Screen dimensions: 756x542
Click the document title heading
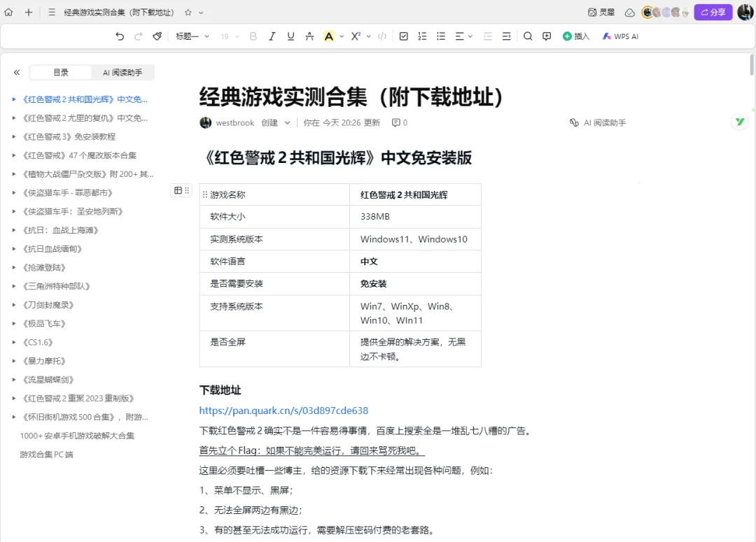coord(351,97)
